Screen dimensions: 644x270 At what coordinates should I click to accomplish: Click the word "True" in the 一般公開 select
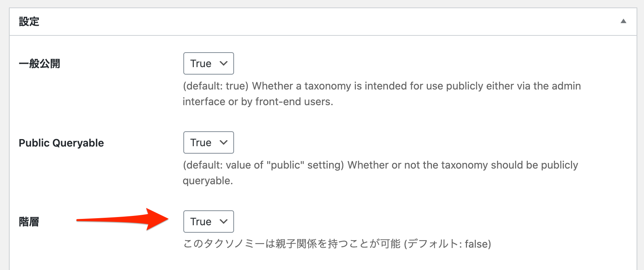201,64
